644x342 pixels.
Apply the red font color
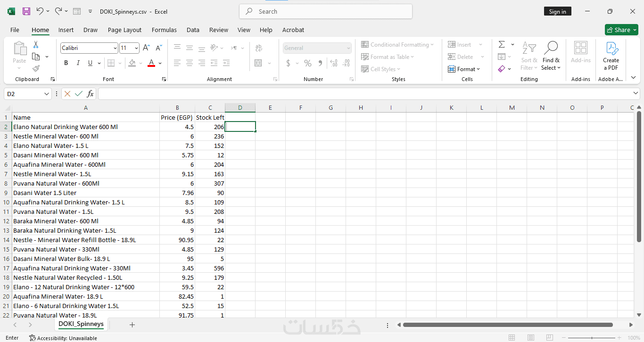[151, 63]
